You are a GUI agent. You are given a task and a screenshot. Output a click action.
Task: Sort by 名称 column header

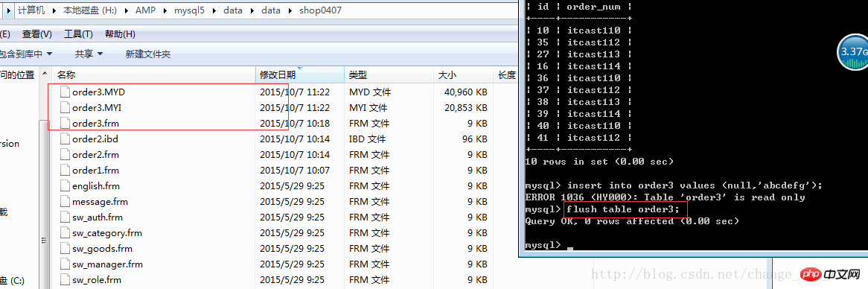(154, 74)
